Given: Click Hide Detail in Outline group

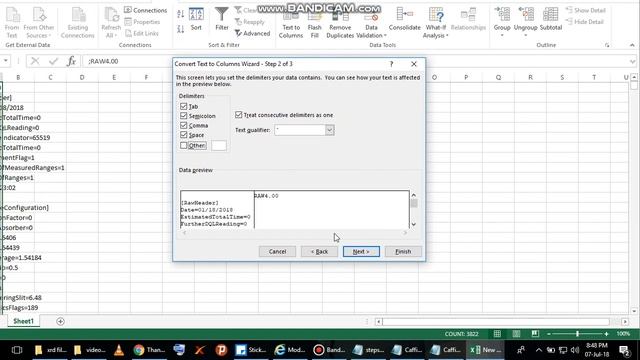Looking at the screenshot, I should pos(585,22).
